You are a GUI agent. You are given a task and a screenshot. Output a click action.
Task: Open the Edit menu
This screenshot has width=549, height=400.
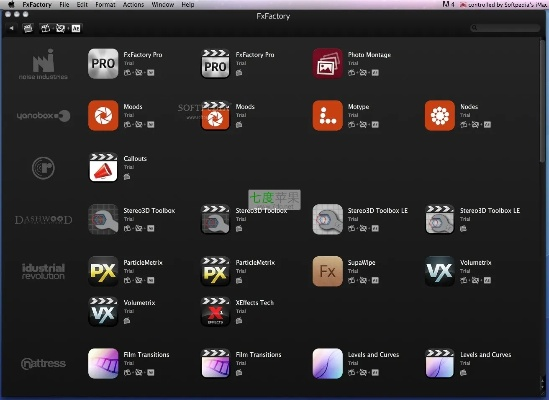click(82, 5)
